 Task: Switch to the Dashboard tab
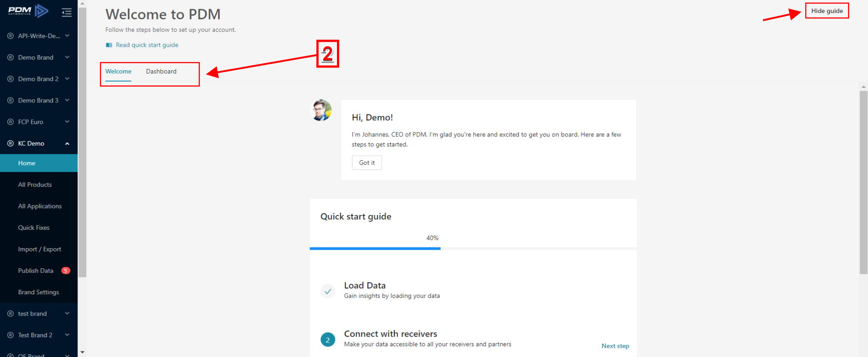[161, 72]
